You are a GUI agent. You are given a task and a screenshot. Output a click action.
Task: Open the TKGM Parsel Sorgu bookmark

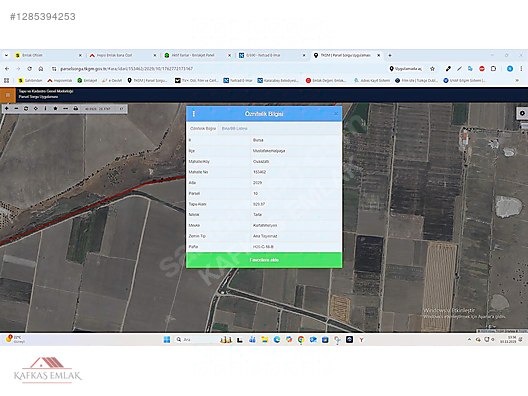147,80
